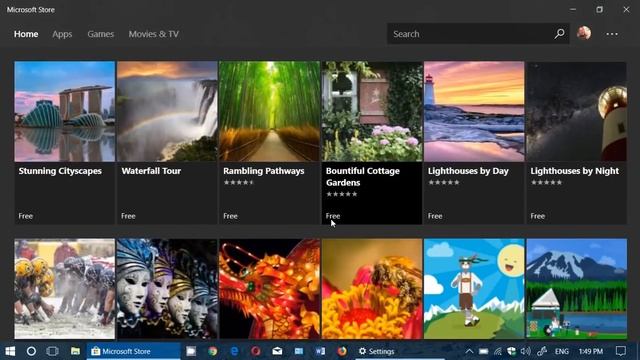Open the Venetian masks theme thumbnail
The width and height of the screenshot is (640, 360).
(167, 289)
